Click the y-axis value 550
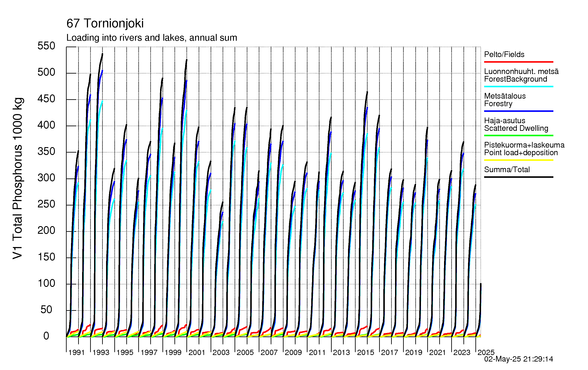588x370 pixels. click(x=46, y=46)
